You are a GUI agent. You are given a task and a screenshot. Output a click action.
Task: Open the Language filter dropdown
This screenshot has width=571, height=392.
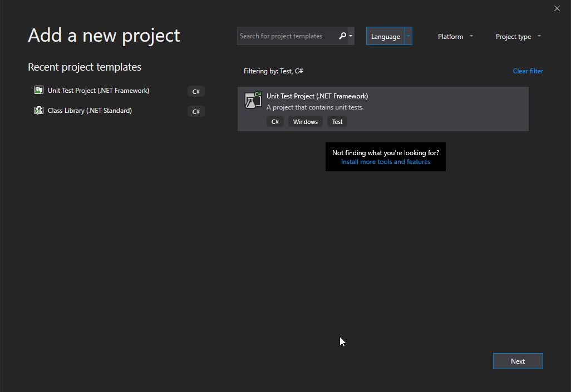pyautogui.click(x=389, y=36)
